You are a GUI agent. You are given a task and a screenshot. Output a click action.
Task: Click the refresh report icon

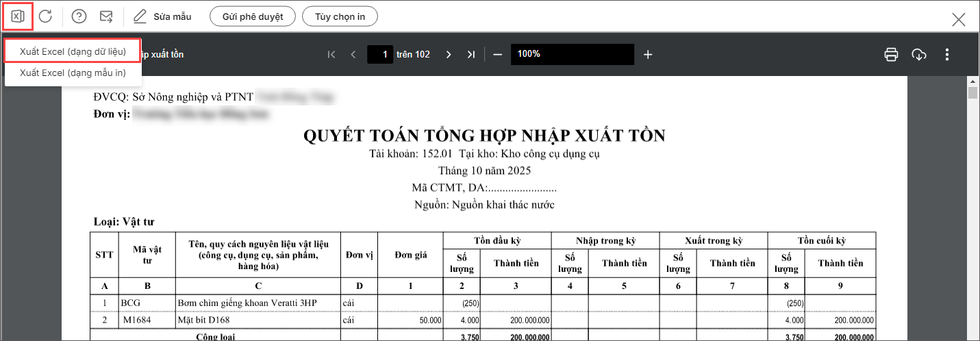[45, 16]
